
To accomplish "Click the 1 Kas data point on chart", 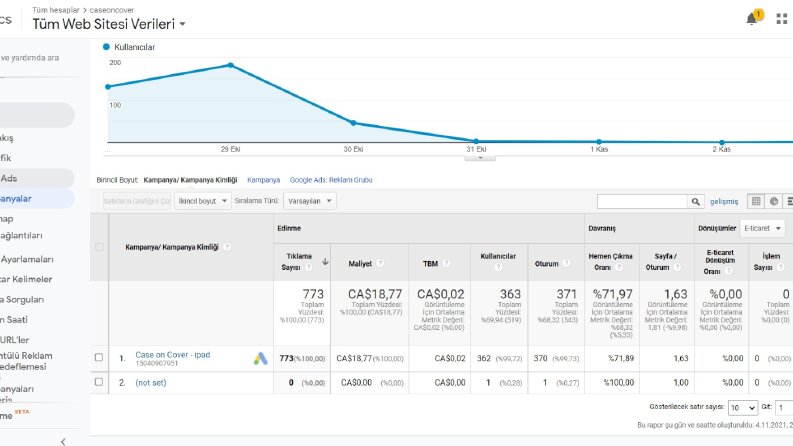I will coord(599,142).
